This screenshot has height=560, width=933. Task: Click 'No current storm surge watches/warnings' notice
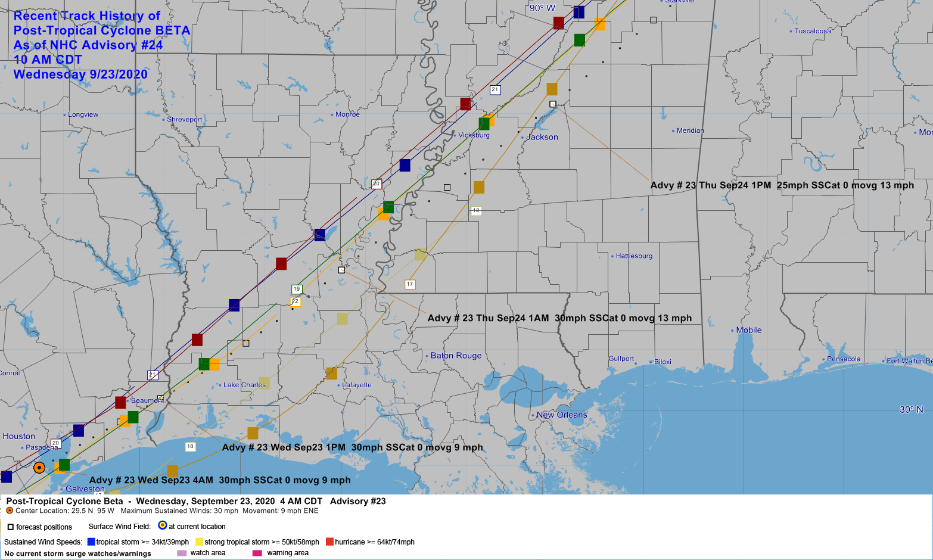click(x=77, y=553)
